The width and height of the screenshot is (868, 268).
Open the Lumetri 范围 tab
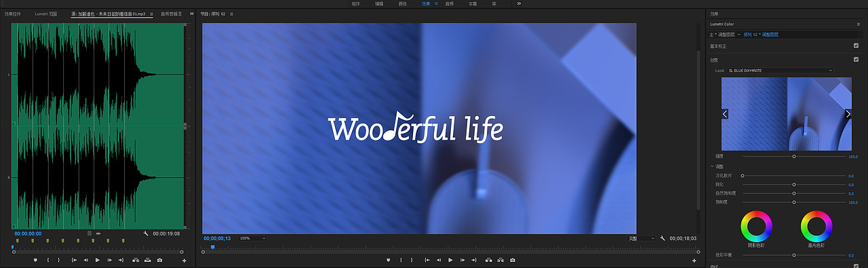[x=47, y=14]
